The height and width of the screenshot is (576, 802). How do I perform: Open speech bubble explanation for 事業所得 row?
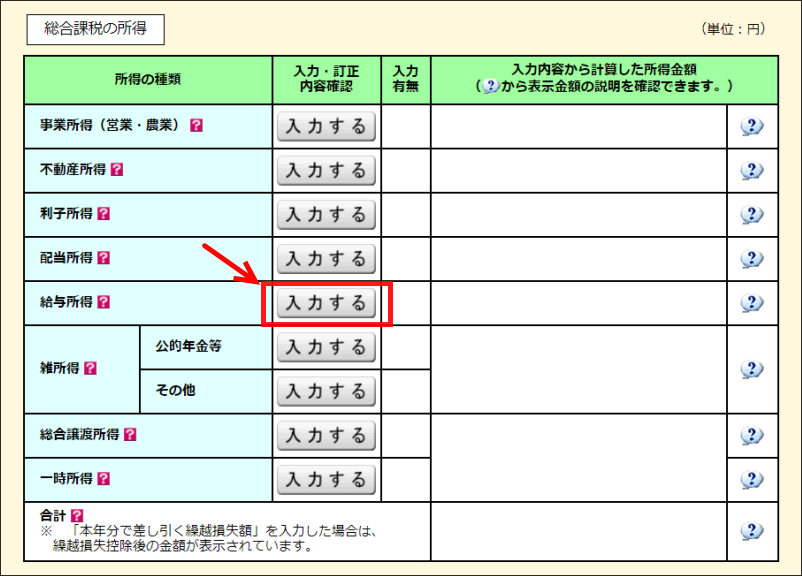coord(752,127)
